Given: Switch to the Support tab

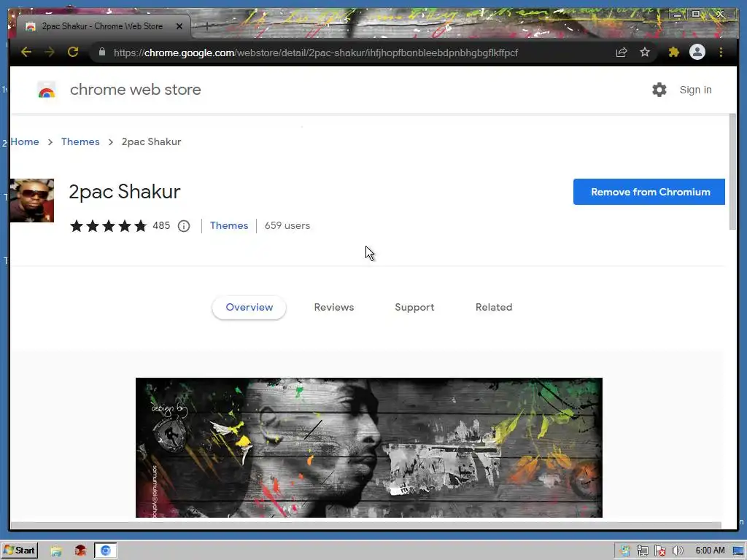Looking at the screenshot, I should point(414,307).
